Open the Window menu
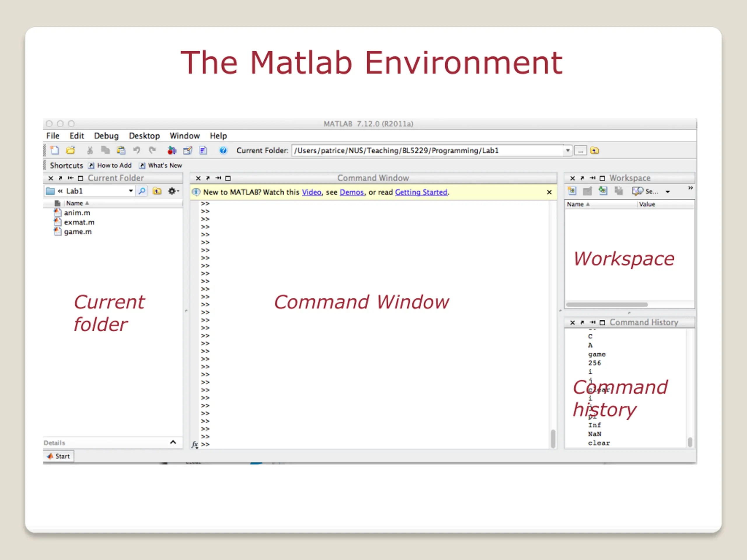The height and width of the screenshot is (560, 747). tap(185, 136)
